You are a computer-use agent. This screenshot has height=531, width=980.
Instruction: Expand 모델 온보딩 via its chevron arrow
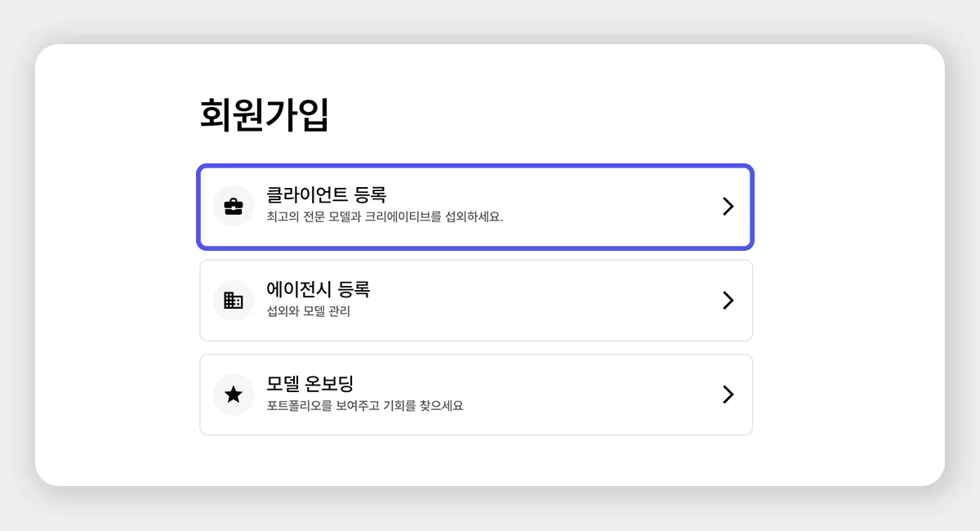point(728,394)
